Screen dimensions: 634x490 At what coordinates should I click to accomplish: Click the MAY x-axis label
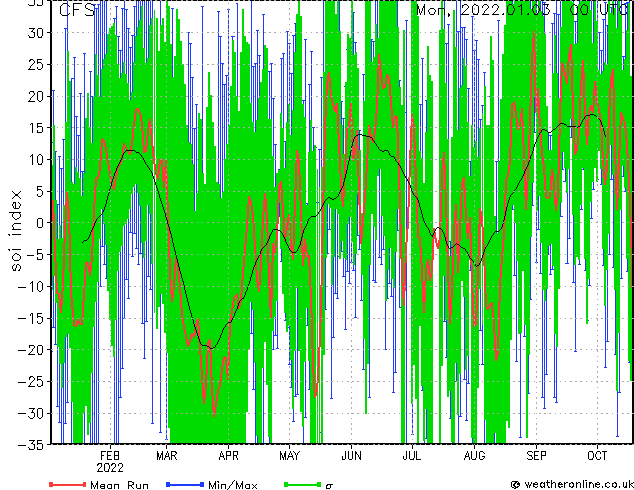[x=290, y=456]
